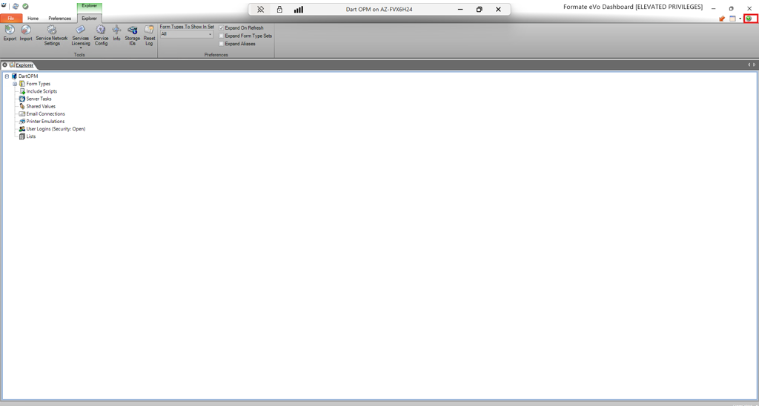The width and height of the screenshot is (759, 406).
Task: Click the window style icon near top right
Action: point(732,18)
